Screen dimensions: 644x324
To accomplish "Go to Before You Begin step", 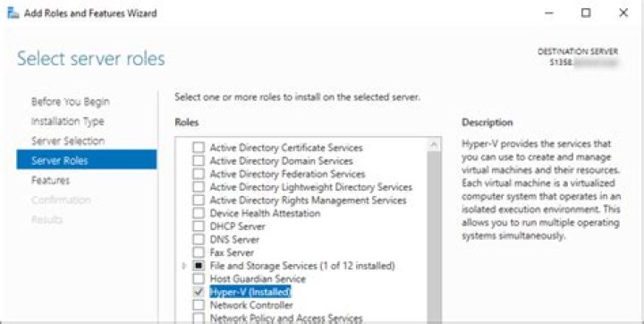I will pyautogui.click(x=71, y=101).
